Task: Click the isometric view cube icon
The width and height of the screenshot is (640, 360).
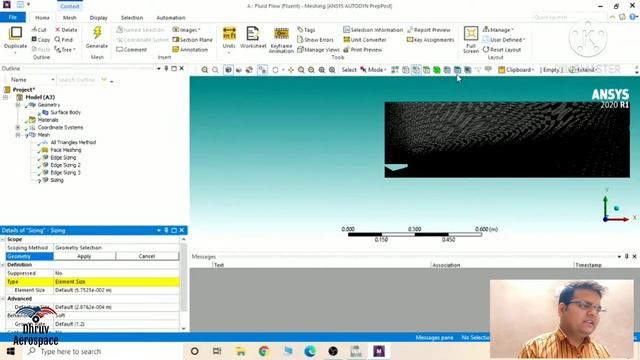Action: [228, 70]
